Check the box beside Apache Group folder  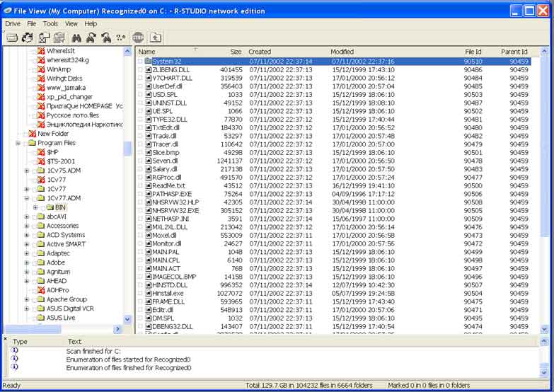34,299
